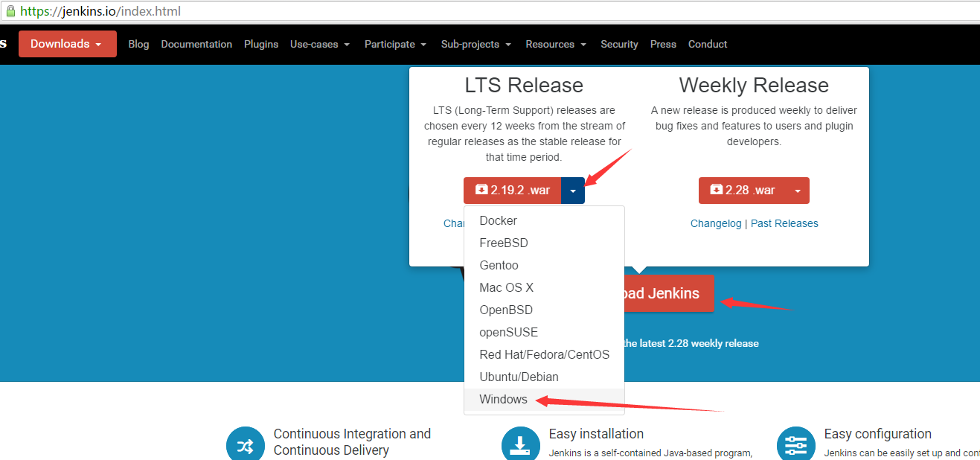The image size is (980, 460).
Task: Click the Easy configuration heading
Action: pos(878,434)
